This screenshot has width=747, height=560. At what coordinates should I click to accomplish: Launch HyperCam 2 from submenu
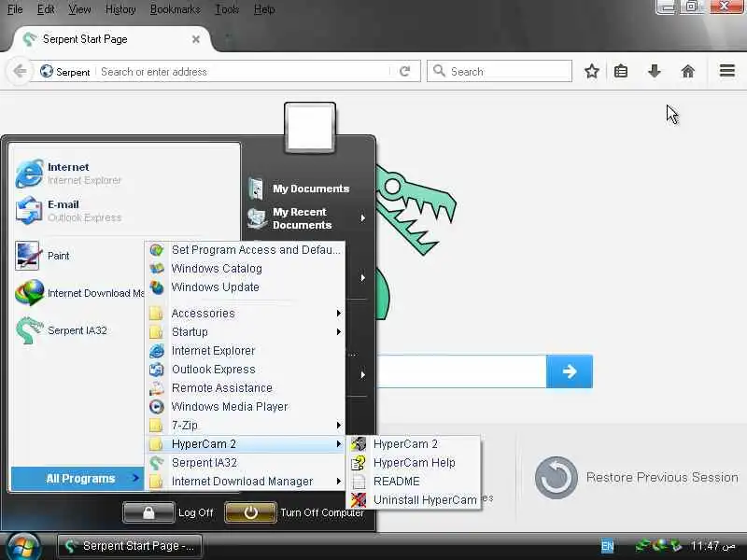[x=414, y=444]
